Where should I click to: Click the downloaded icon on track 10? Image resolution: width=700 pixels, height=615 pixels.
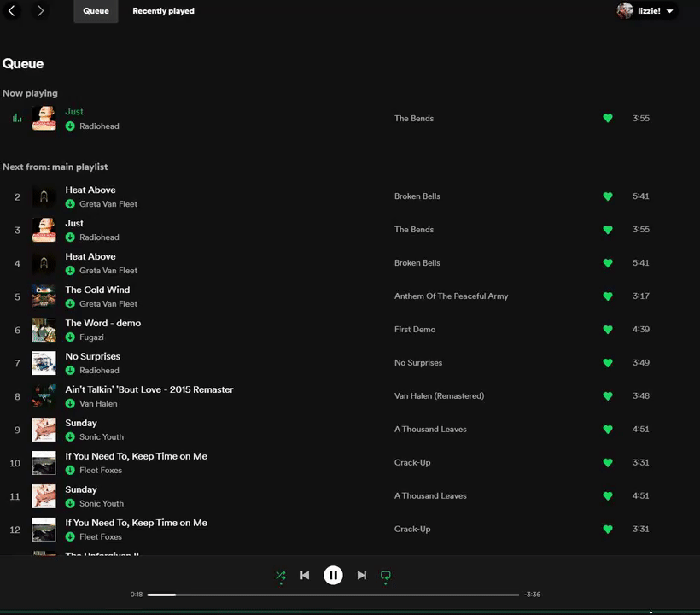70,471
